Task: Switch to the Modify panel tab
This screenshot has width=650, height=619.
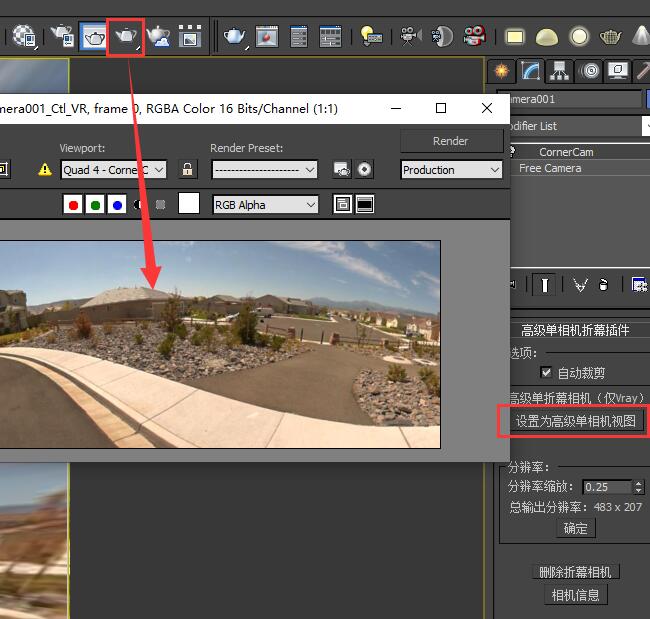Action: pyautogui.click(x=530, y=71)
